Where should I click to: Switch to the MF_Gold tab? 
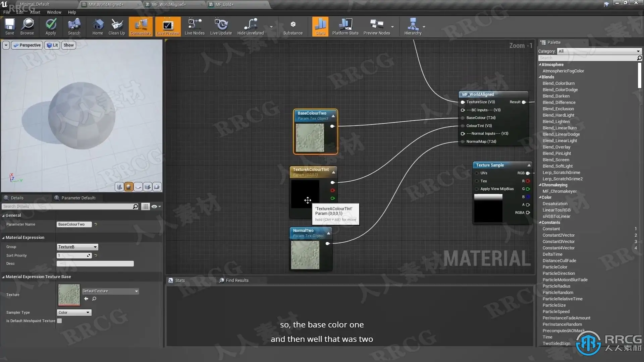(224, 4)
